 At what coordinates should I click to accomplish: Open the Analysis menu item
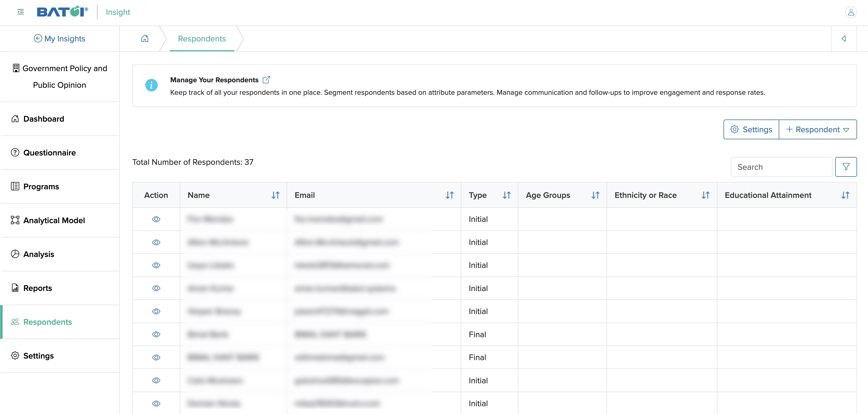pyautogui.click(x=60, y=254)
